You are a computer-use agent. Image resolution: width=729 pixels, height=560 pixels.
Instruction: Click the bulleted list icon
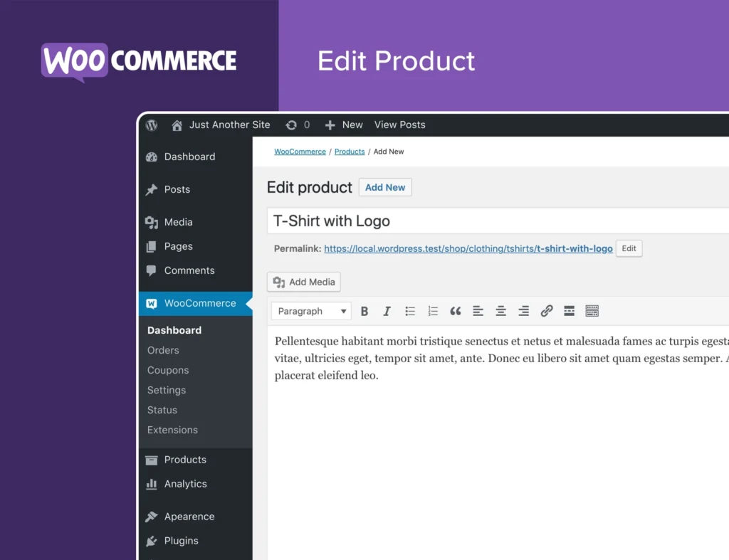coord(409,311)
